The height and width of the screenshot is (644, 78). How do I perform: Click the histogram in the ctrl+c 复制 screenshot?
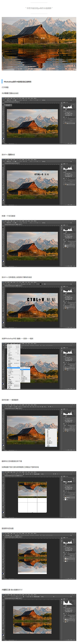pos(68,167)
